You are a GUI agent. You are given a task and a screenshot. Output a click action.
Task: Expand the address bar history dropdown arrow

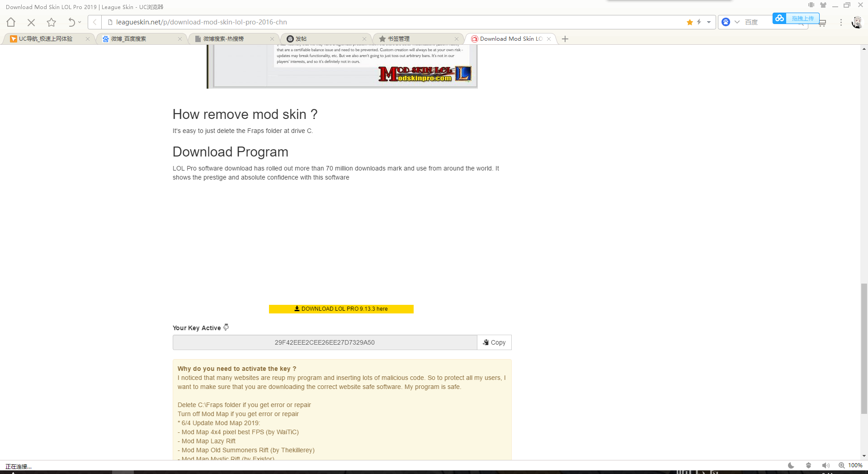709,22
